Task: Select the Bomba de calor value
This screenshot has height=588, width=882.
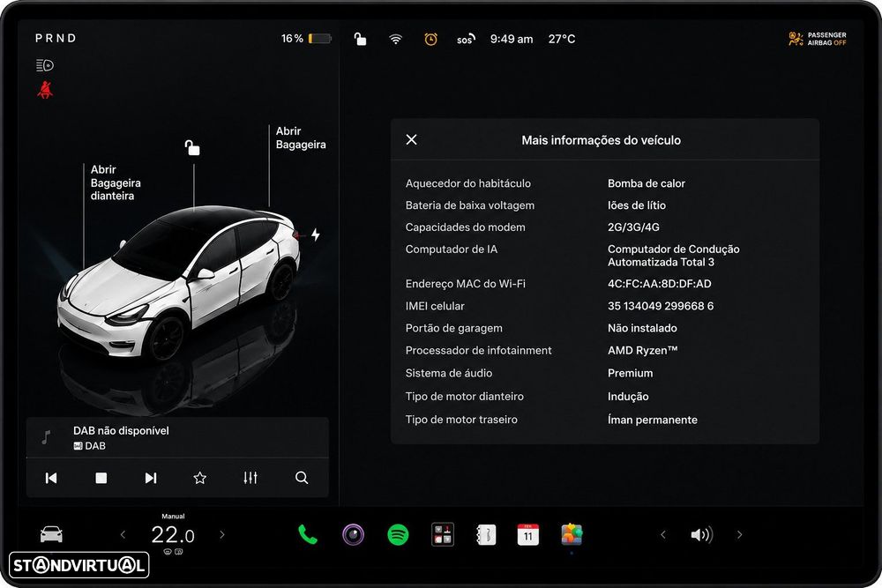Action: tap(647, 183)
